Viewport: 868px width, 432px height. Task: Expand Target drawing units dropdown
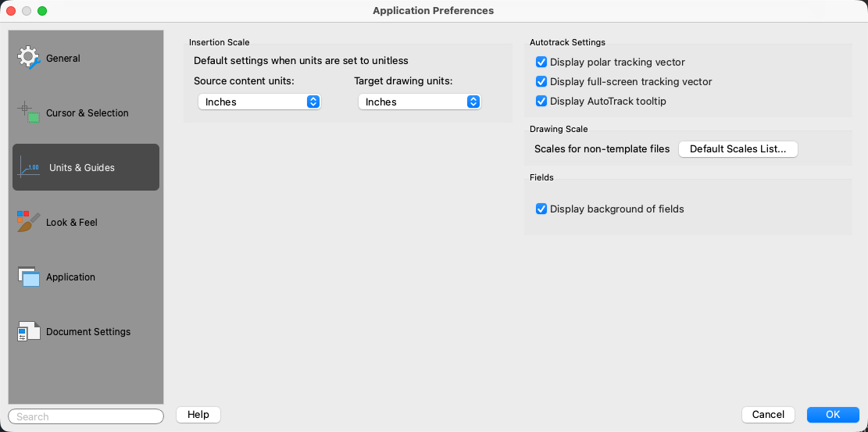pyautogui.click(x=420, y=102)
